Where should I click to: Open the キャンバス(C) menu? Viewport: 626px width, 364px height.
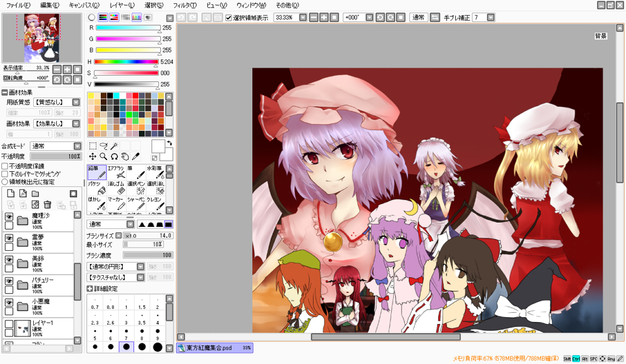coord(84,5)
